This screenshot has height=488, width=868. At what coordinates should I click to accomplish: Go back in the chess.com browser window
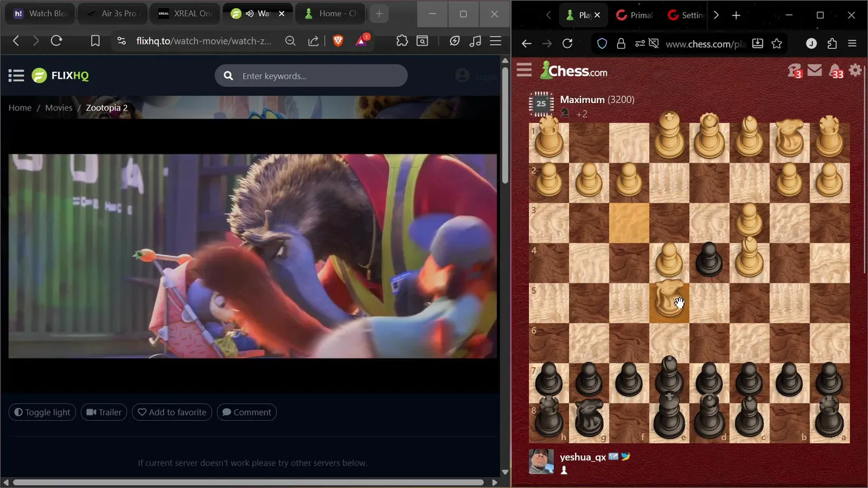pos(527,44)
